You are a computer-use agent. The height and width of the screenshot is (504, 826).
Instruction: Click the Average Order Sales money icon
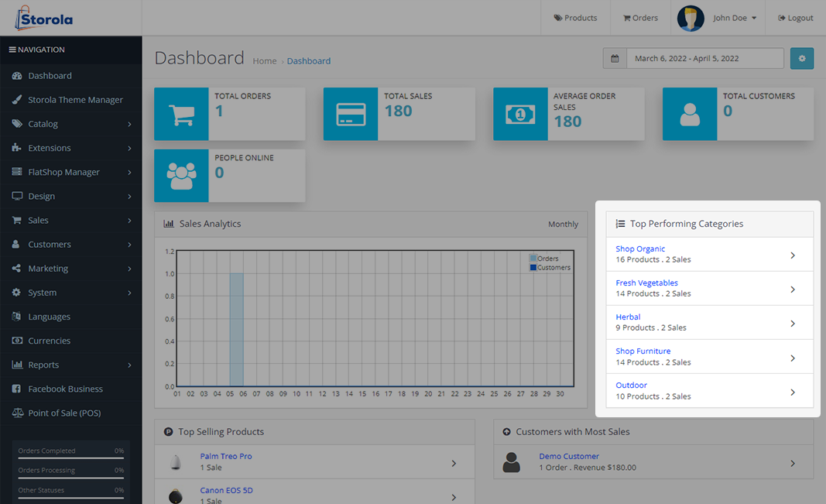click(520, 114)
